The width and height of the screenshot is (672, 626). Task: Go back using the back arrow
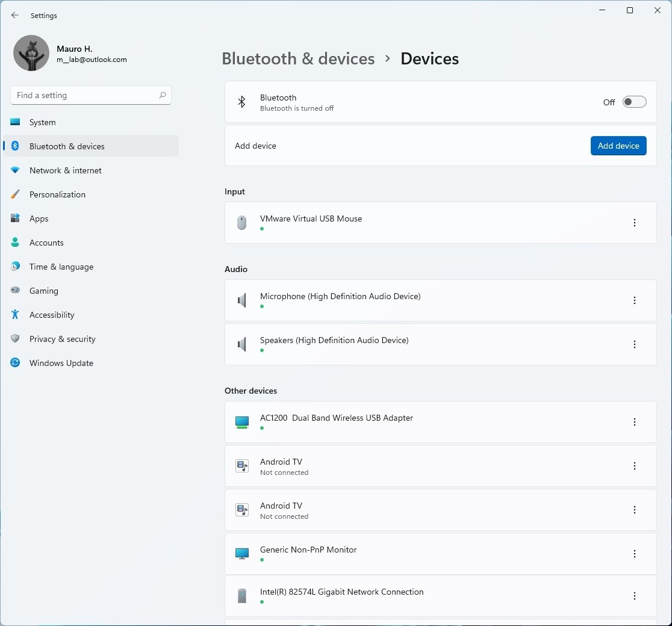tap(15, 16)
